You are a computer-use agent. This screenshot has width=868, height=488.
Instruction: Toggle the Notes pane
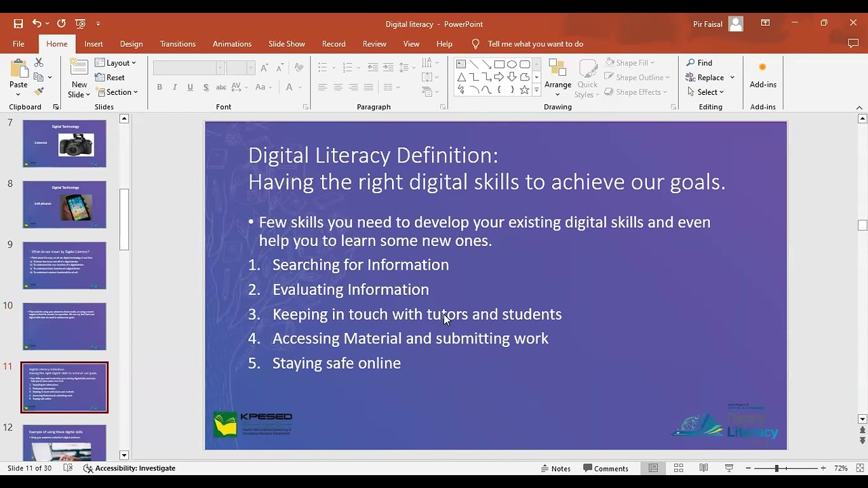[555, 468]
